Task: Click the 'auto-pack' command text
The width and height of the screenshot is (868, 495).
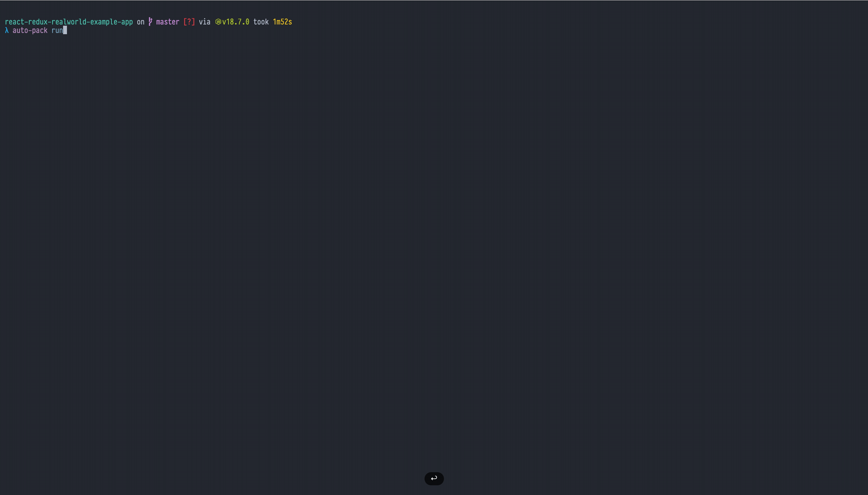Action: click(x=30, y=31)
